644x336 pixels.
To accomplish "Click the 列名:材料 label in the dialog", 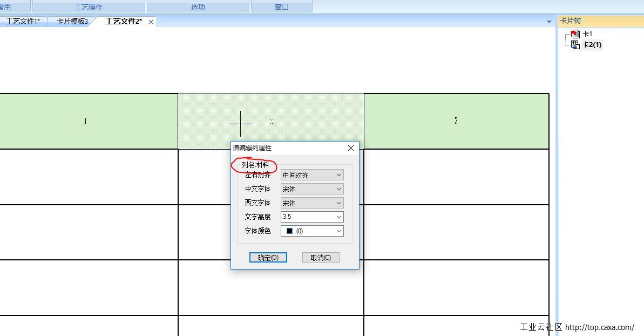I will pyautogui.click(x=255, y=165).
